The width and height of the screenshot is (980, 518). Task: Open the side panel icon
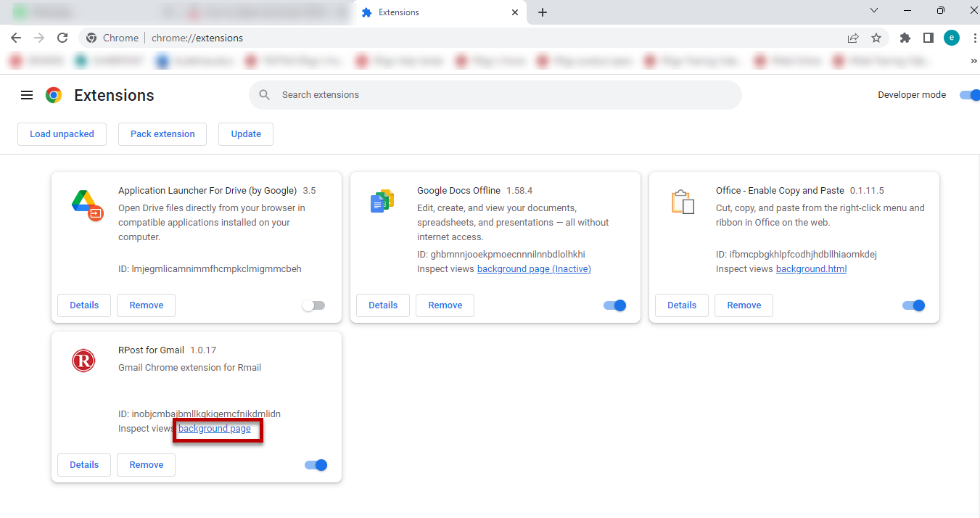[928, 38]
